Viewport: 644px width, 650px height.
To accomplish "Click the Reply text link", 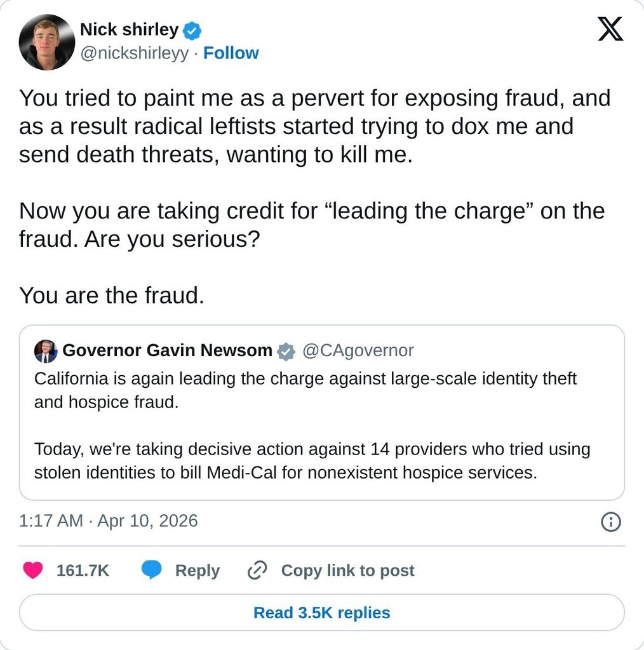I will click(197, 571).
